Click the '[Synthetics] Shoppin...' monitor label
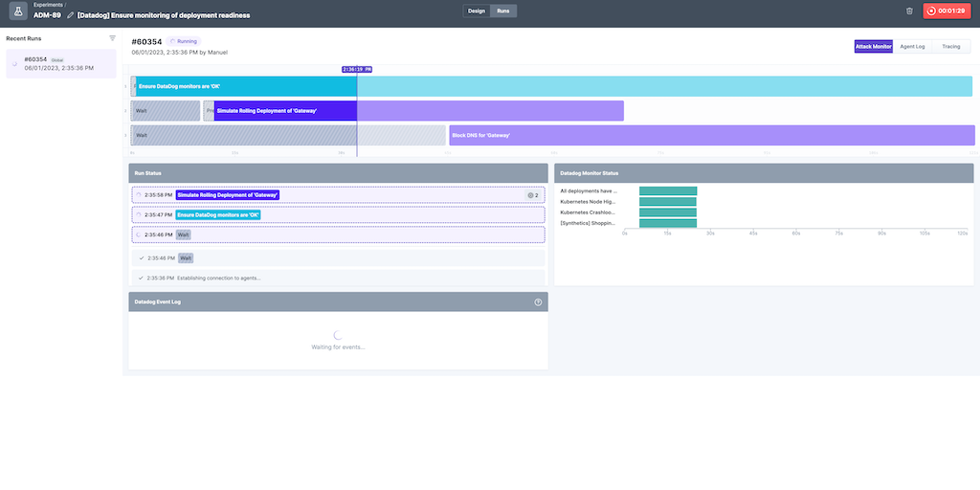Viewport: 980px width, 490px height. pos(589,223)
